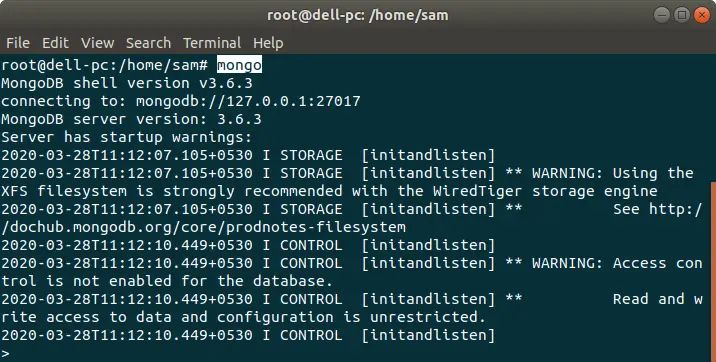The width and height of the screenshot is (716, 362).
Task: Click the mongodb://127.0.0.1:27017 connection address
Action: click(248, 101)
